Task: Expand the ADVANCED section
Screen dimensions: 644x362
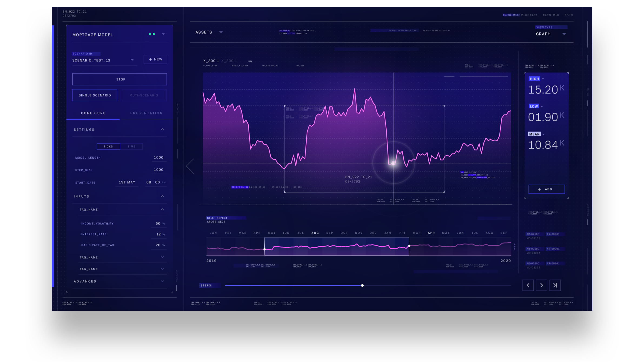Action: coord(162,281)
